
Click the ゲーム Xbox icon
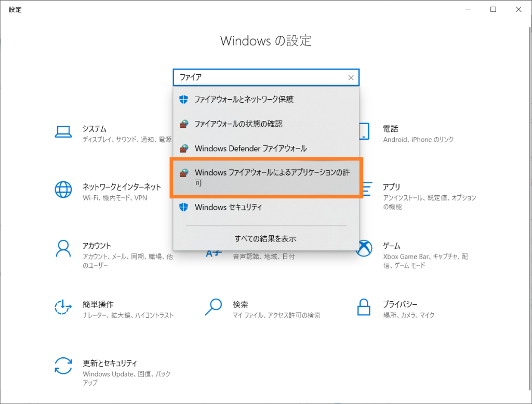[365, 248]
